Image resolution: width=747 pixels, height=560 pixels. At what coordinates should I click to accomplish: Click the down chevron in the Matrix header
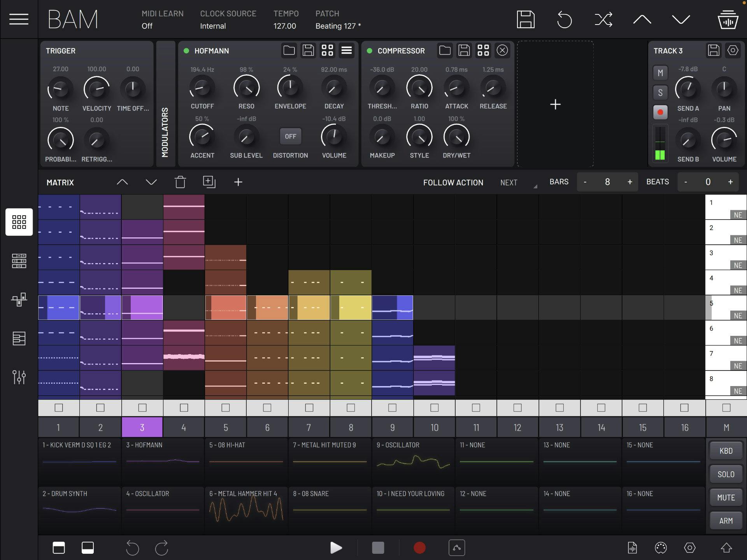151,182
